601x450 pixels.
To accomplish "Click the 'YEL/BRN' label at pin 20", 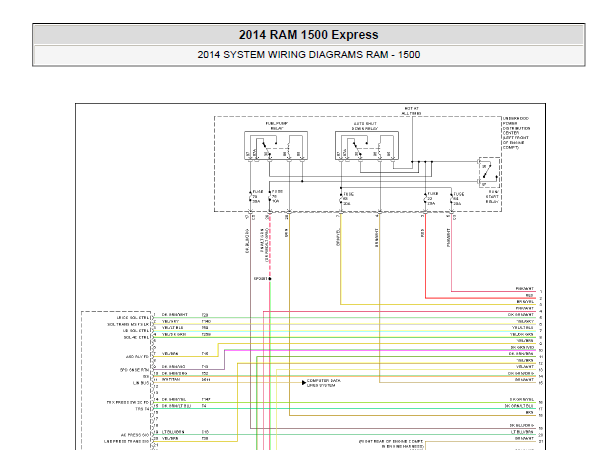I will tap(170, 438).
